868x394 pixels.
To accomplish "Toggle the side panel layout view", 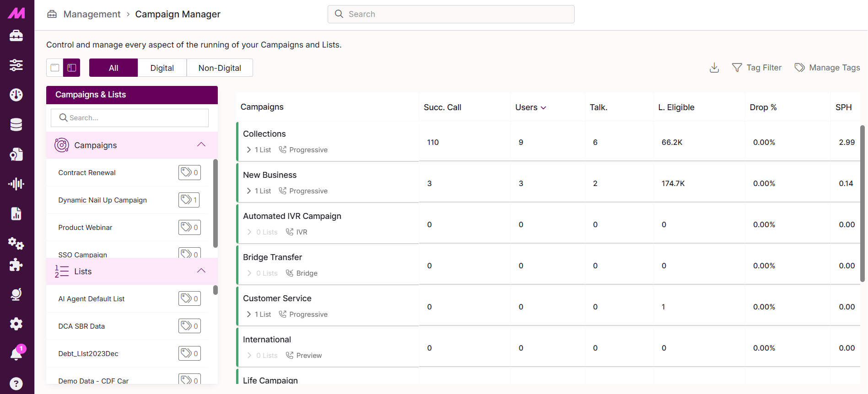I will (72, 68).
